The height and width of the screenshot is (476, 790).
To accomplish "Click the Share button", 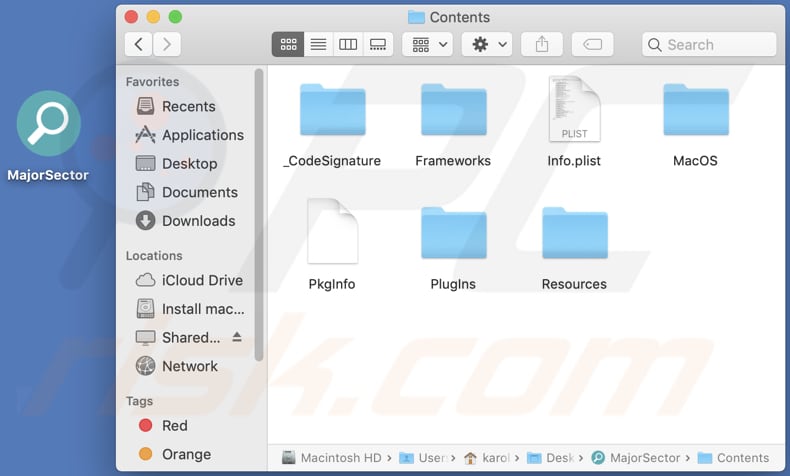I will point(542,45).
